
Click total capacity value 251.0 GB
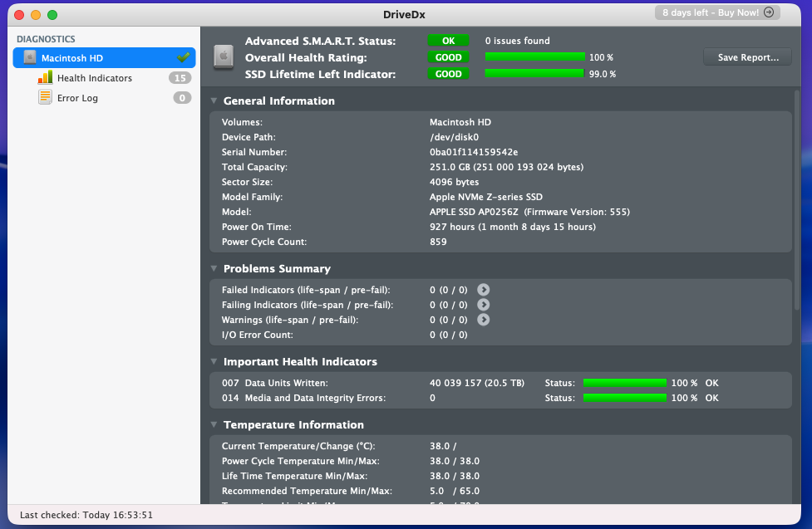[506, 167]
